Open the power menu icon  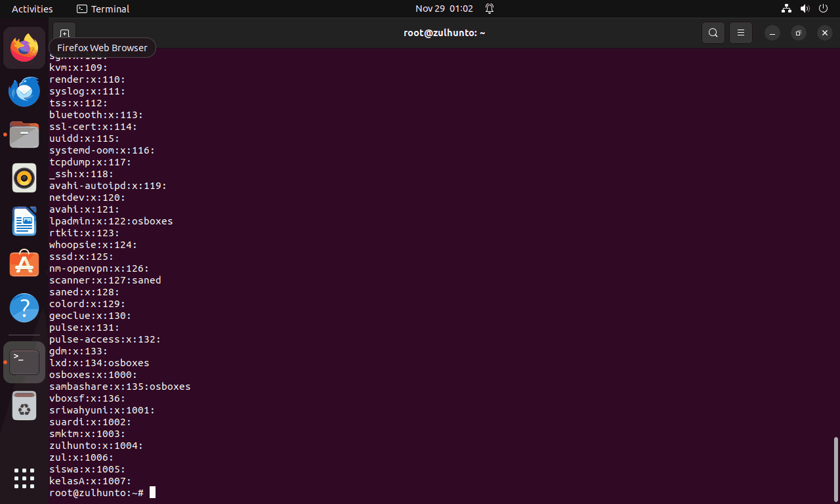click(x=824, y=9)
